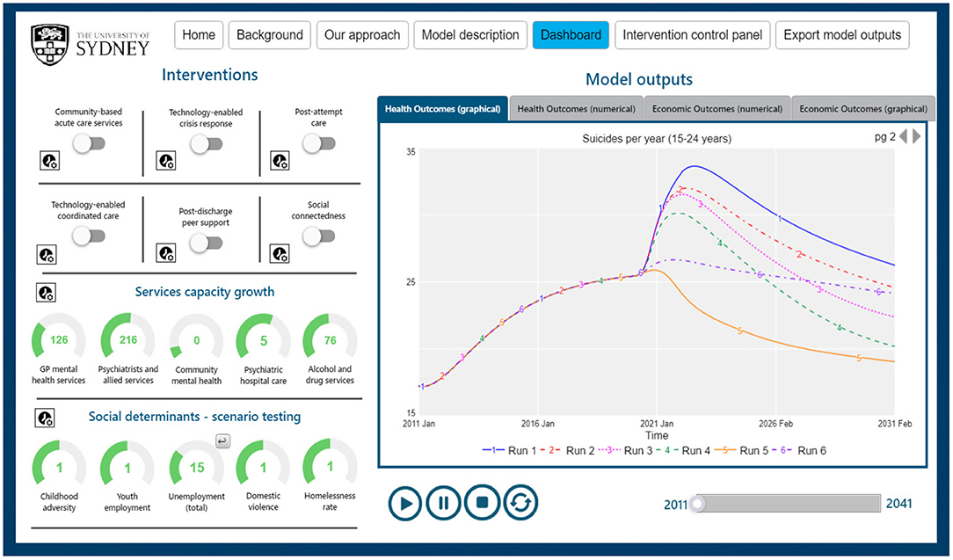Click the 2011–2041 time slider handle
953x560 pixels.
coord(698,504)
